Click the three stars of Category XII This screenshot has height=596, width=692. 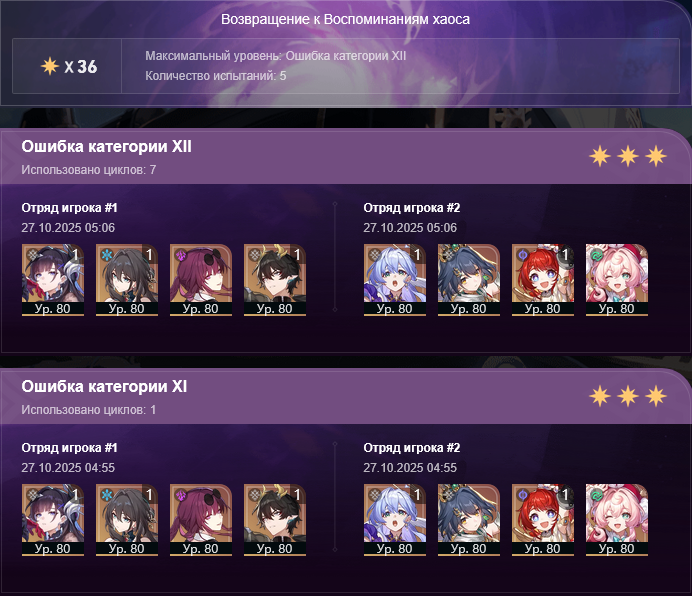click(628, 156)
